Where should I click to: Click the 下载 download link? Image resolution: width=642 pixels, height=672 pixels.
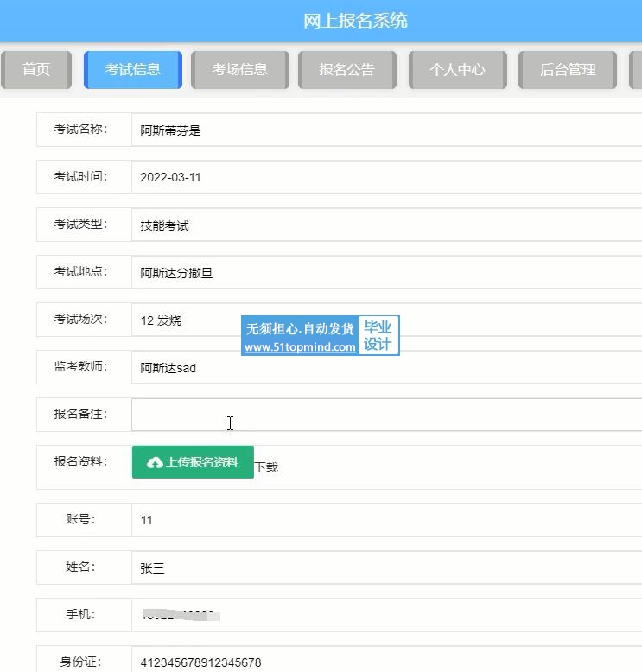[x=266, y=467]
